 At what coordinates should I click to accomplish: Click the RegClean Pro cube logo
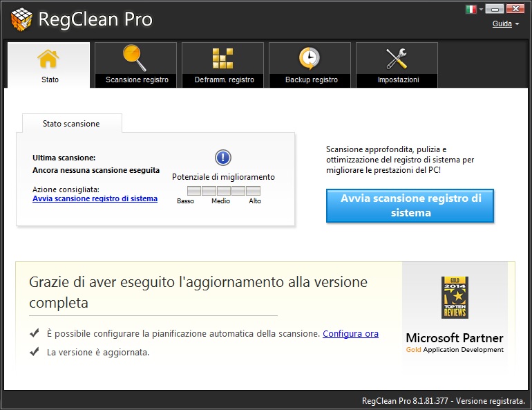(x=21, y=19)
